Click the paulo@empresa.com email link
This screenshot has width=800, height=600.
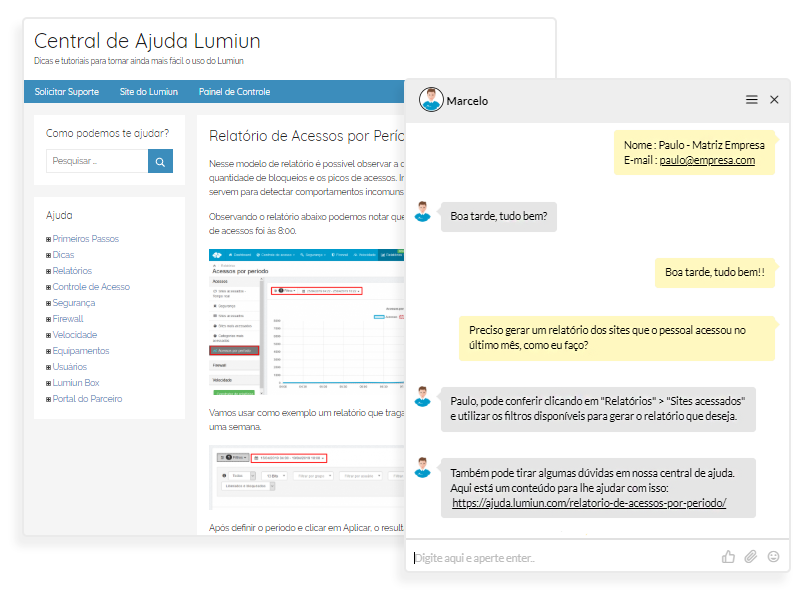(707, 160)
